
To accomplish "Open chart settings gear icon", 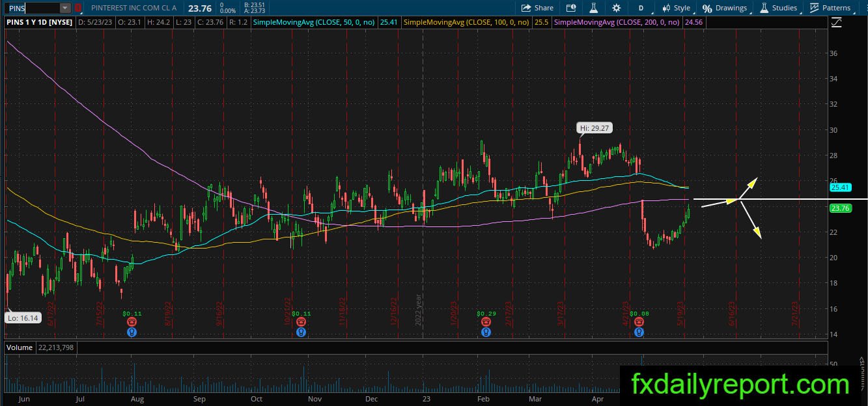I will tap(617, 8).
